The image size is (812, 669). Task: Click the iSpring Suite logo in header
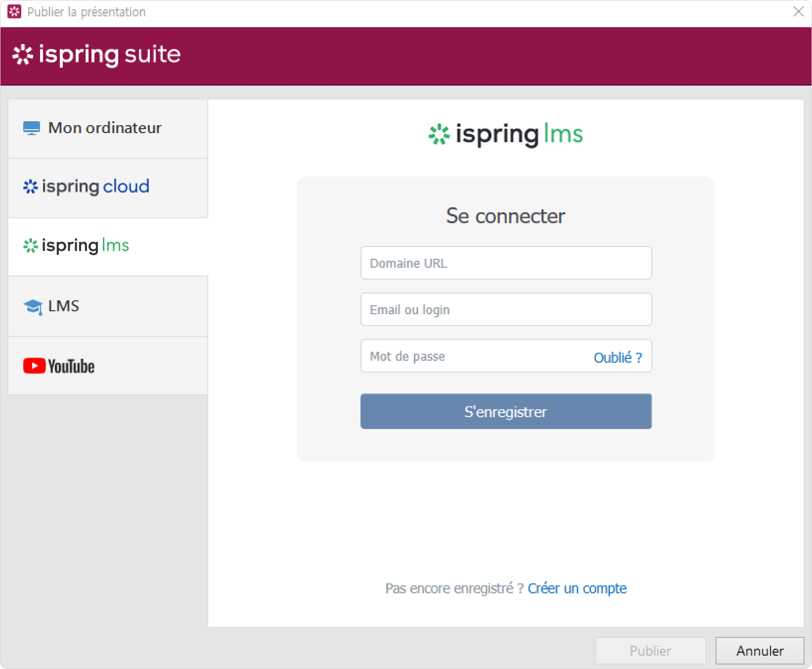click(x=97, y=55)
